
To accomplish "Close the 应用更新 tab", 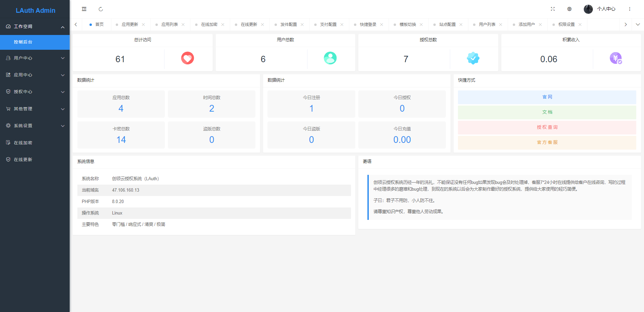I will 143,25.
